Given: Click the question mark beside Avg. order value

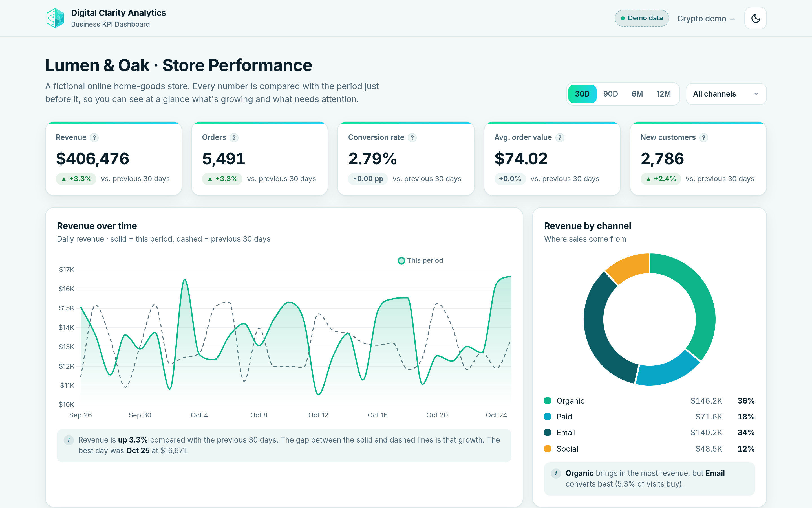Looking at the screenshot, I should (x=560, y=138).
